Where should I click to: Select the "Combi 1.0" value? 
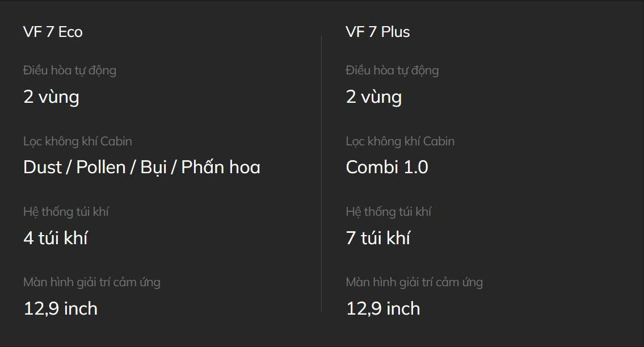click(387, 168)
